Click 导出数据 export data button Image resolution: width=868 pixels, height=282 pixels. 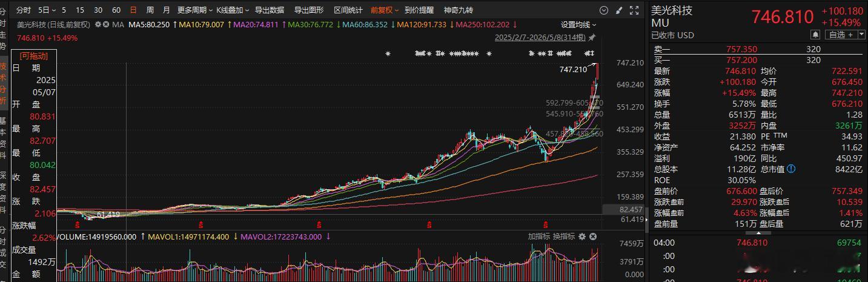coord(270,10)
